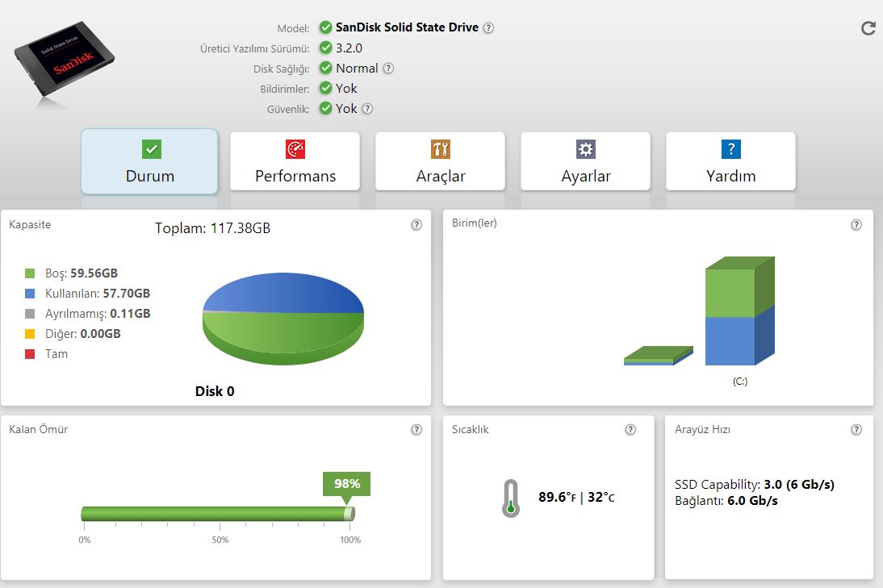Click the check icon beside Disk Sağlığı
This screenshot has height=588, width=883.
[x=325, y=68]
